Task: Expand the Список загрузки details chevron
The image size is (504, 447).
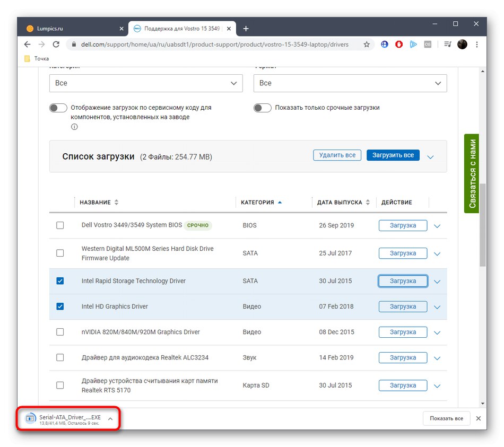Action: tap(430, 157)
